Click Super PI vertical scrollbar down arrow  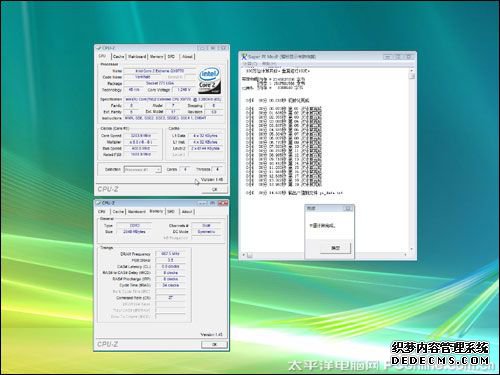[x=412, y=249]
